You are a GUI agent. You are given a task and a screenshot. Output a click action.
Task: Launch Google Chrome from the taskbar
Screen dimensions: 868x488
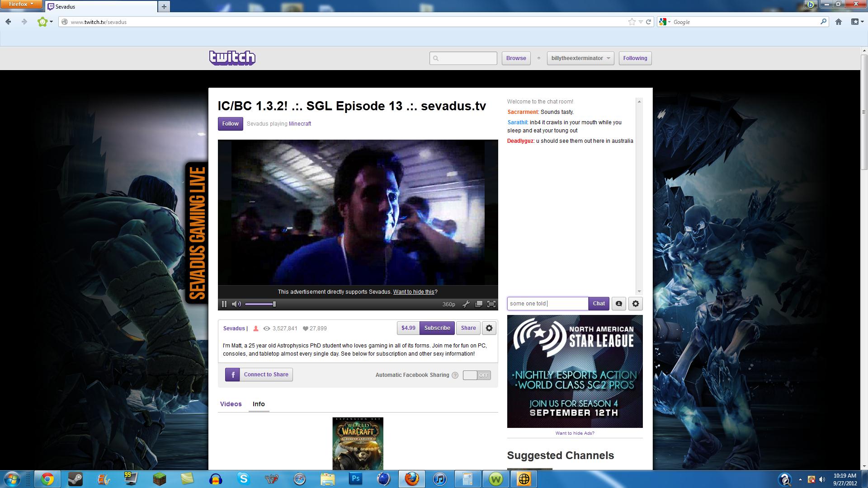[47, 479]
